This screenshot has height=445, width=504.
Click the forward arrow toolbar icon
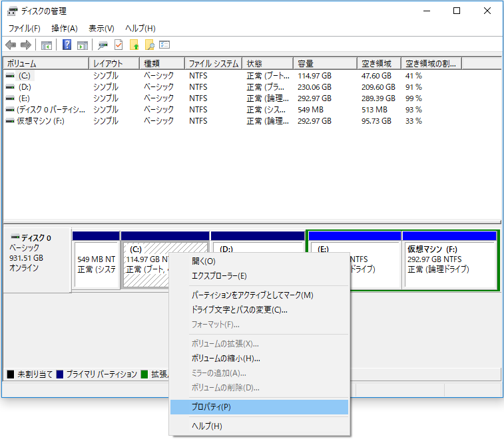(x=26, y=45)
